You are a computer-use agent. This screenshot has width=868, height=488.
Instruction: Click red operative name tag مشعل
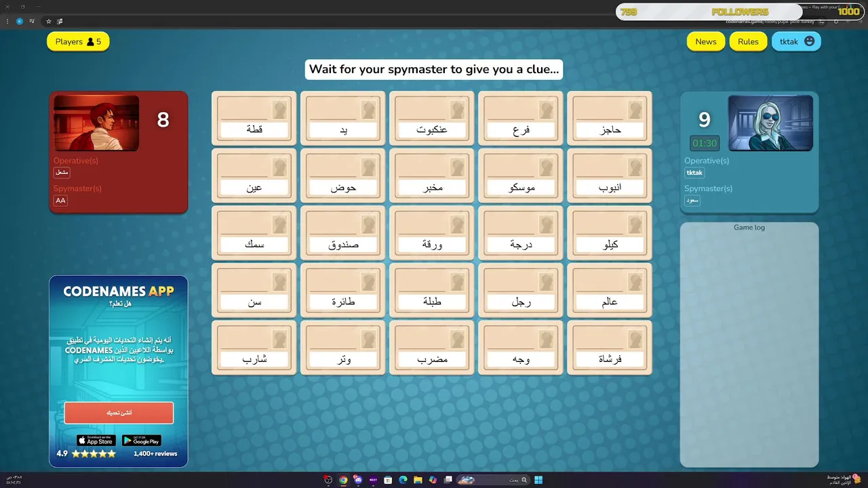point(62,173)
